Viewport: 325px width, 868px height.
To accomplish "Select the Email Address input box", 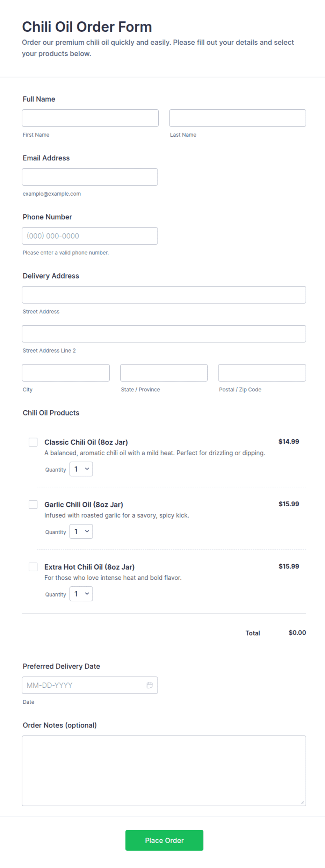I will coord(90,177).
